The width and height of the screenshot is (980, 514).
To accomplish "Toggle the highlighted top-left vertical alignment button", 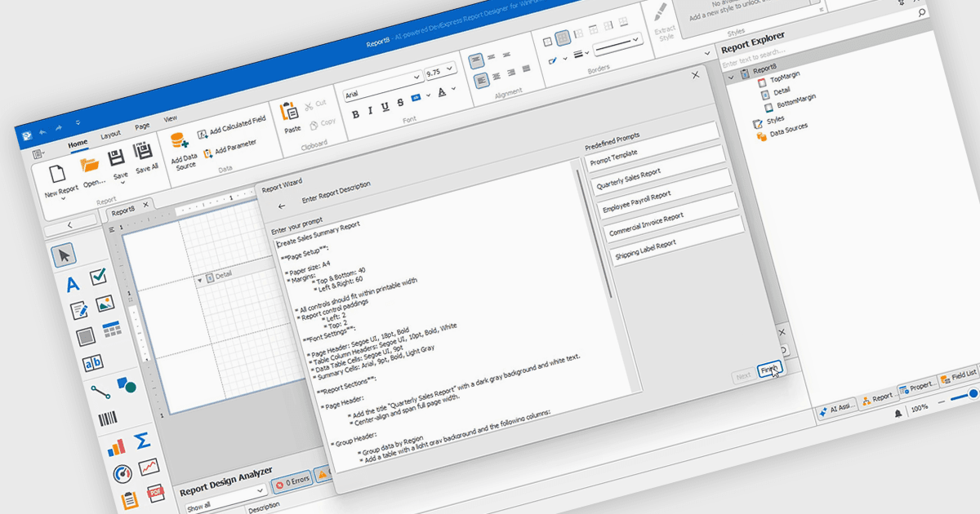I will [474, 60].
